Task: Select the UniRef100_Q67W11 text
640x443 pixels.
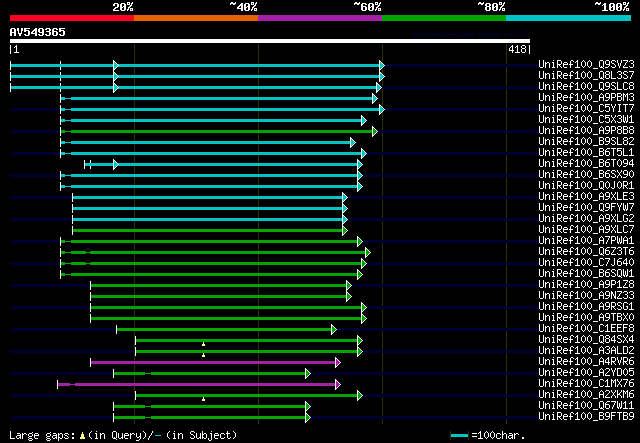Action: coord(586,406)
